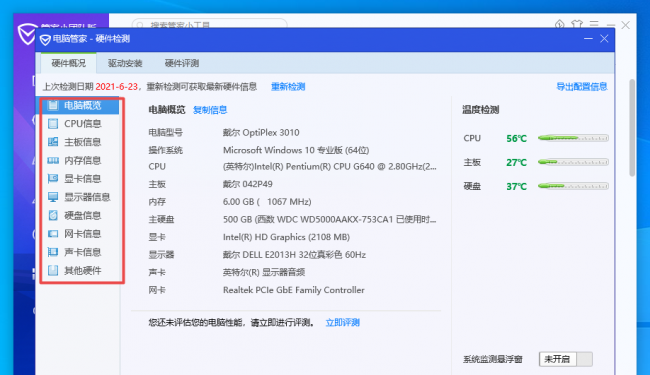The image size is (650, 375).
Task: Open the 显卡信息 graphics card icon
Action: pyautogui.click(x=53, y=179)
